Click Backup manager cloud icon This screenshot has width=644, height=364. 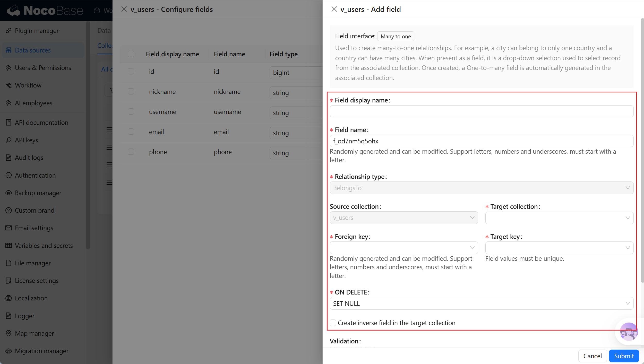(8, 193)
